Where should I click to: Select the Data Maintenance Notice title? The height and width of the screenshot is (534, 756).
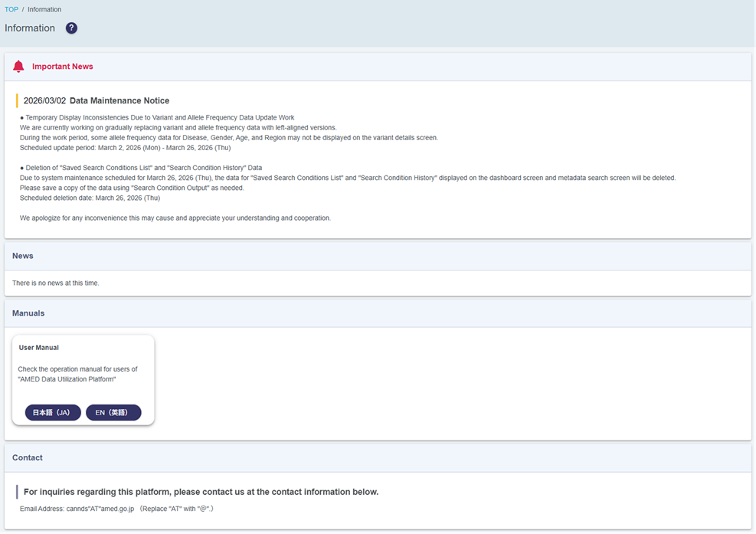click(119, 101)
